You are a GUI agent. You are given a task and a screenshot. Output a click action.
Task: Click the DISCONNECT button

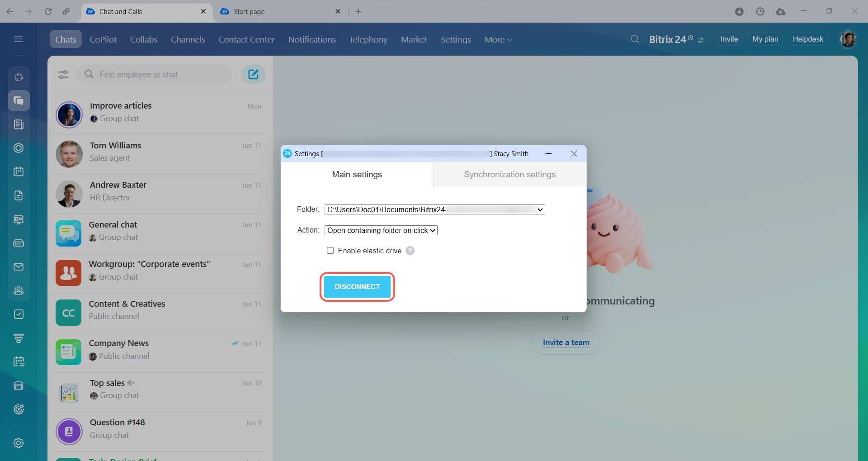[357, 287]
